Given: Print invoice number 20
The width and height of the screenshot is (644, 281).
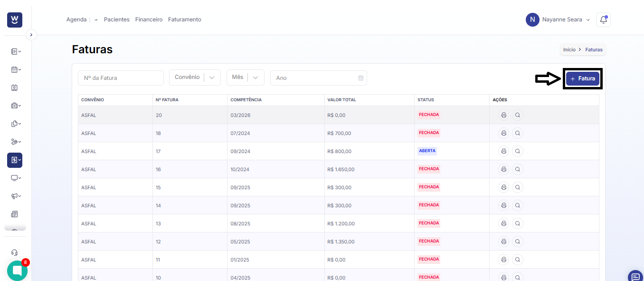Looking at the screenshot, I should [x=503, y=115].
